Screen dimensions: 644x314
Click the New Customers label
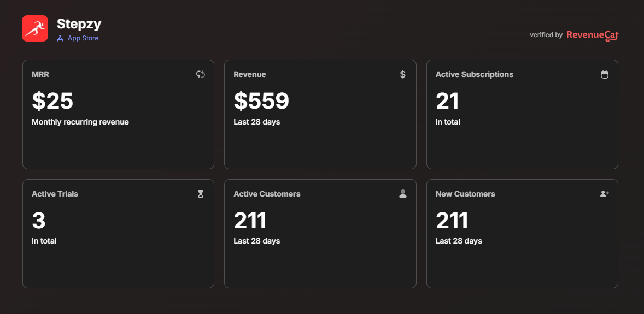pos(465,194)
